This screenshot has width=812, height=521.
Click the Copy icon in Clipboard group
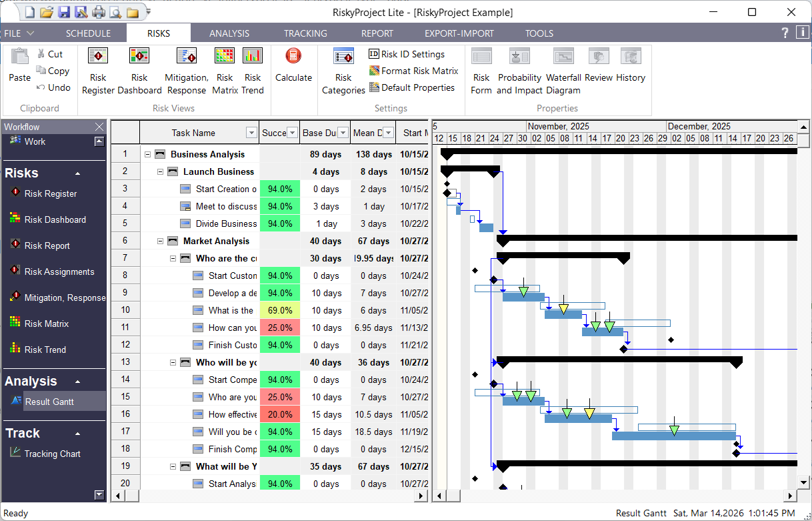click(41, 71)
